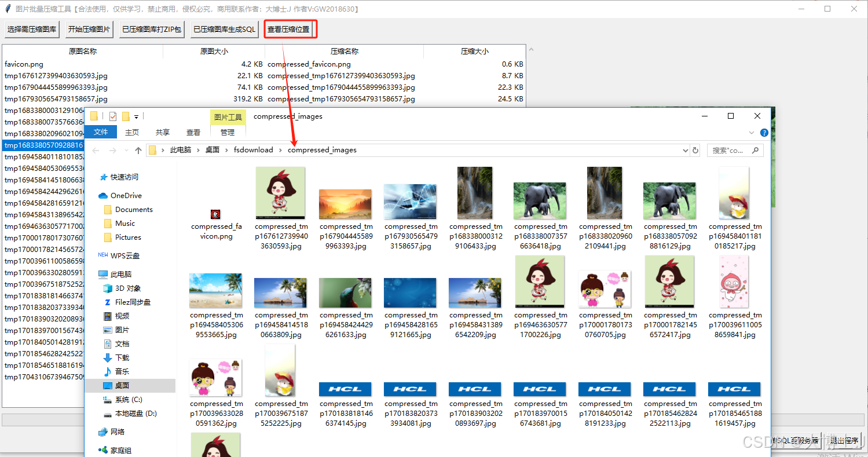868x457 pixels.
Task: Click fsdownload in the address breadcrumb
Action: click(x=253, y=150)
